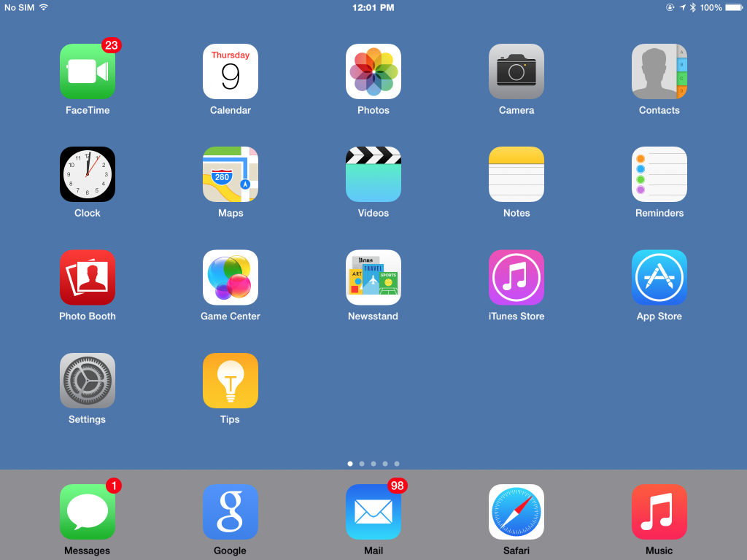The width and height of the screenshot is (747, 560).
Task: Tap the "Newsstand" label text
Action: click(373, 316)
